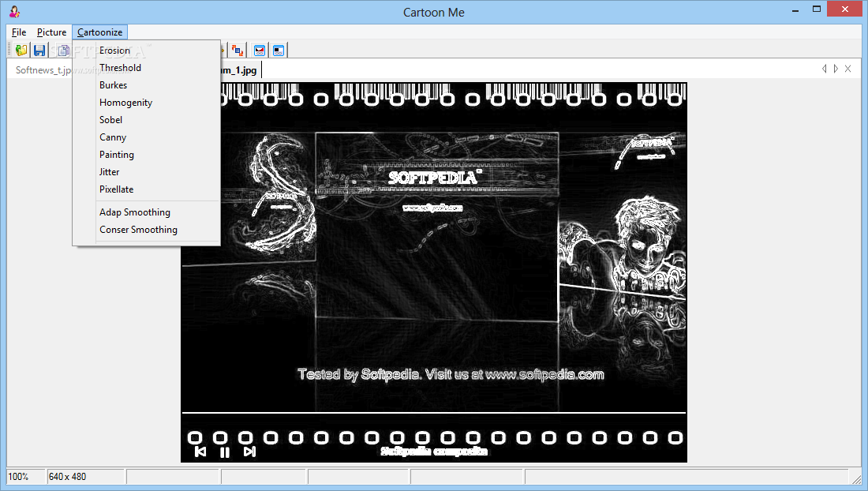Viewport: 868px width, 491px height.
Task: Maximize the Cartoon Me window
Action: click(x=817, y=9)
